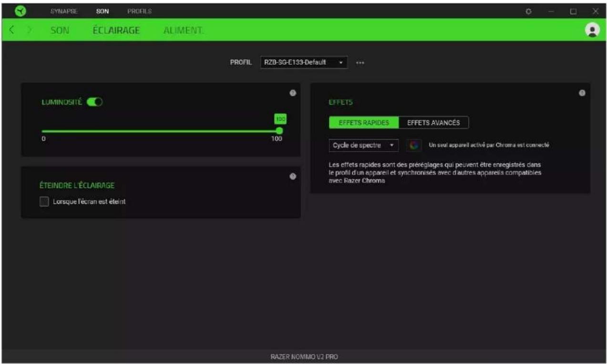Maximize the Razer Synapse window

574,11
